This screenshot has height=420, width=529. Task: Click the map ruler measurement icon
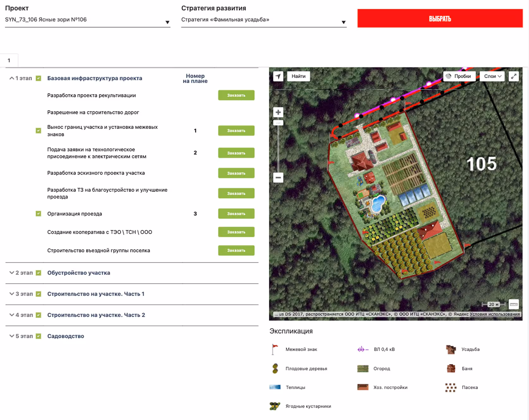[514, 304]
